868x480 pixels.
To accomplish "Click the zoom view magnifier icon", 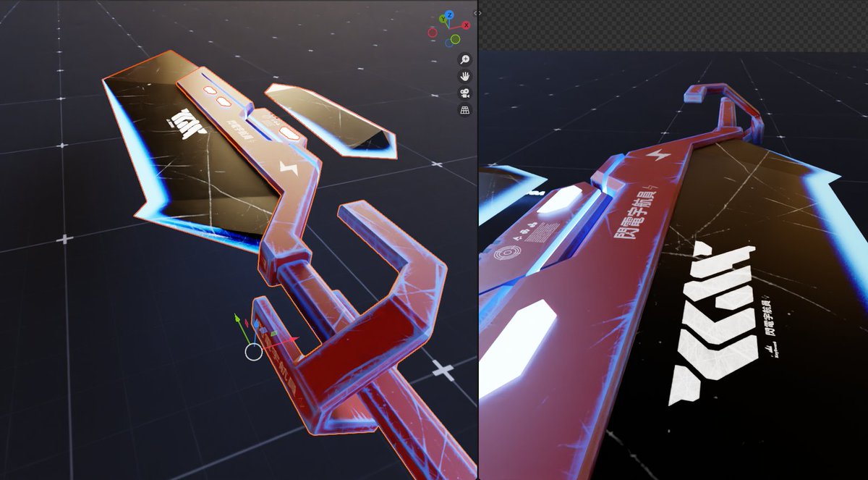I will [x=465, y=59].
